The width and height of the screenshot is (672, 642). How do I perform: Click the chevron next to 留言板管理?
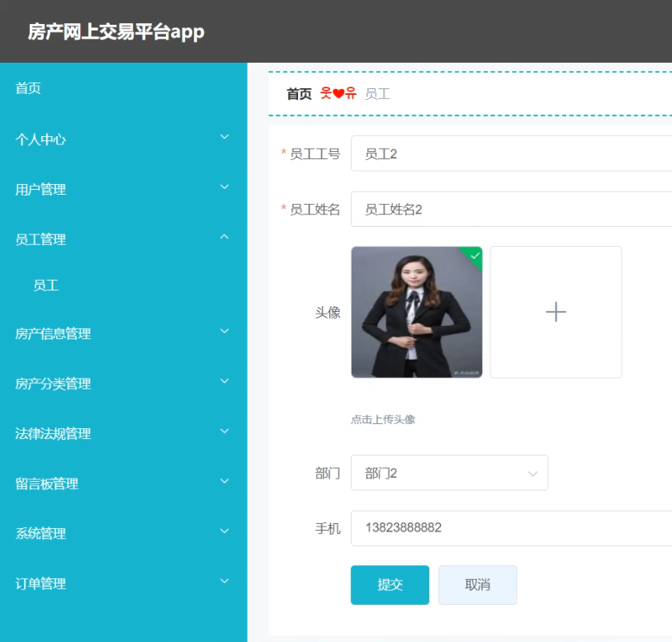[x=224, y=484]
